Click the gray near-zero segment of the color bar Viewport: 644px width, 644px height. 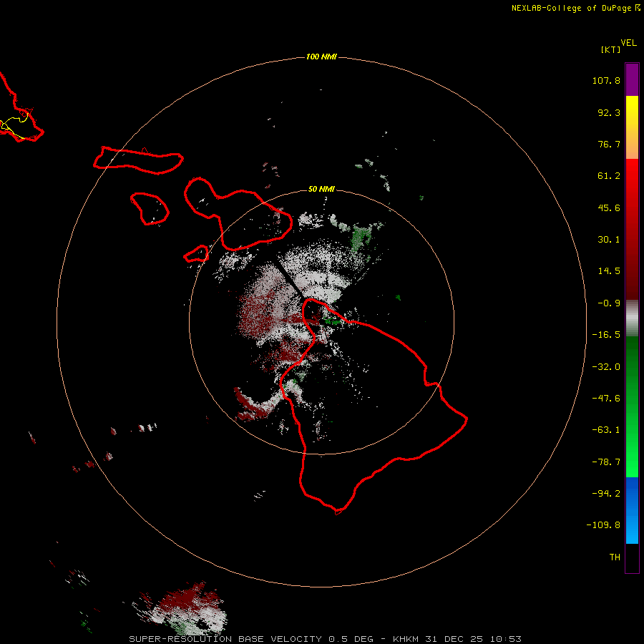(632, 318)
